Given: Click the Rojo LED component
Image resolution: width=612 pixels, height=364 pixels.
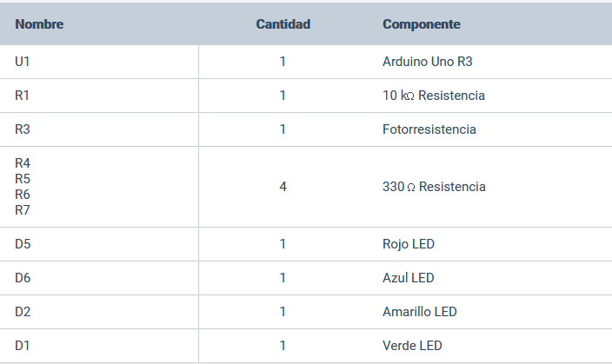Looking at the screenshot, I should (x=408, y=244).
